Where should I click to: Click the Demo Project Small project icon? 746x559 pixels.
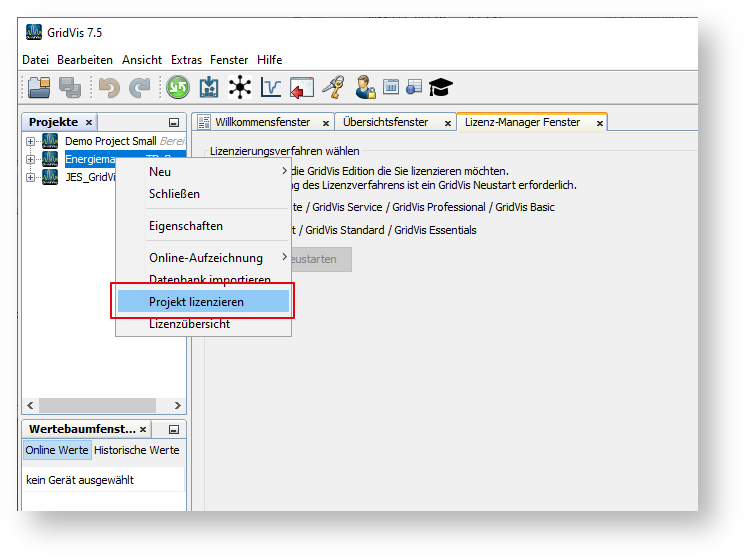[x=50, y=141]
